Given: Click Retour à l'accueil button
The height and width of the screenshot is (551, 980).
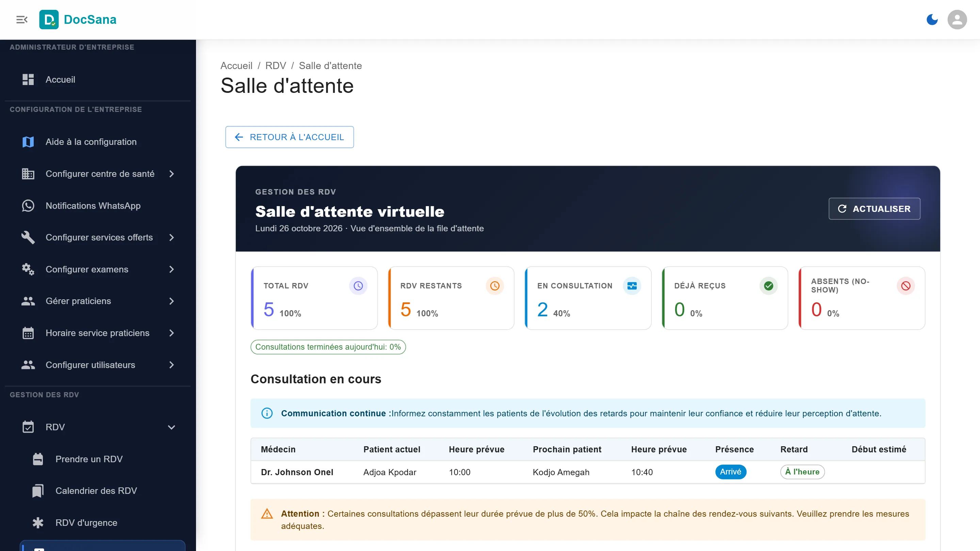Looking at the screenshot, I should tap(290, 137).
